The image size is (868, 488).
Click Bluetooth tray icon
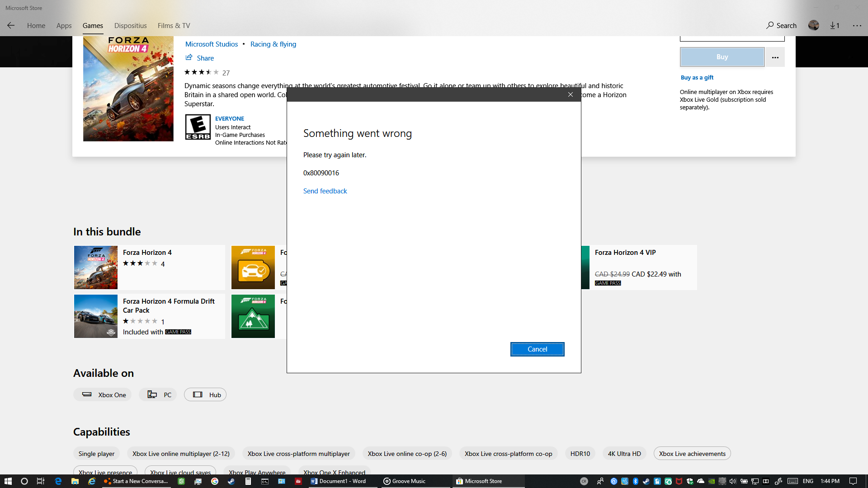coord(635,481)
